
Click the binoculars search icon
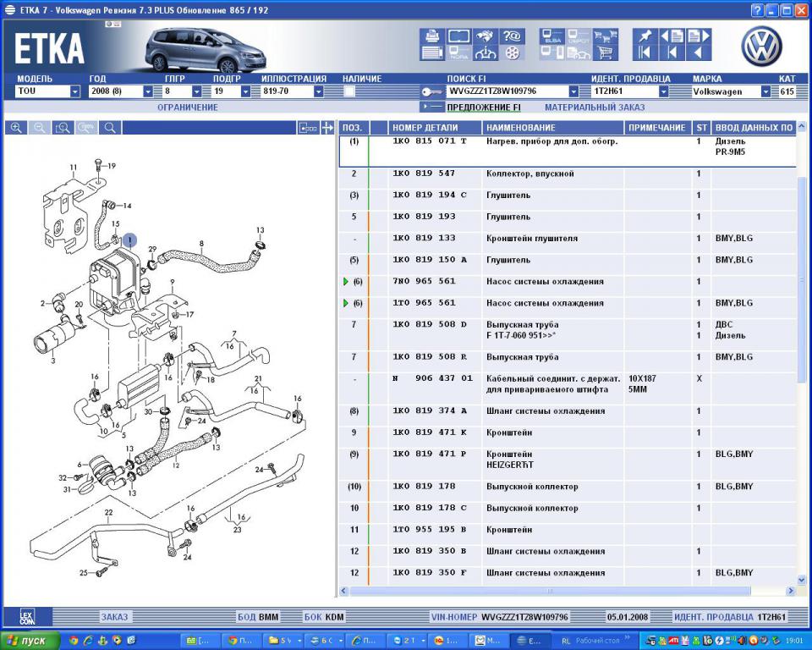click(486, 36)
